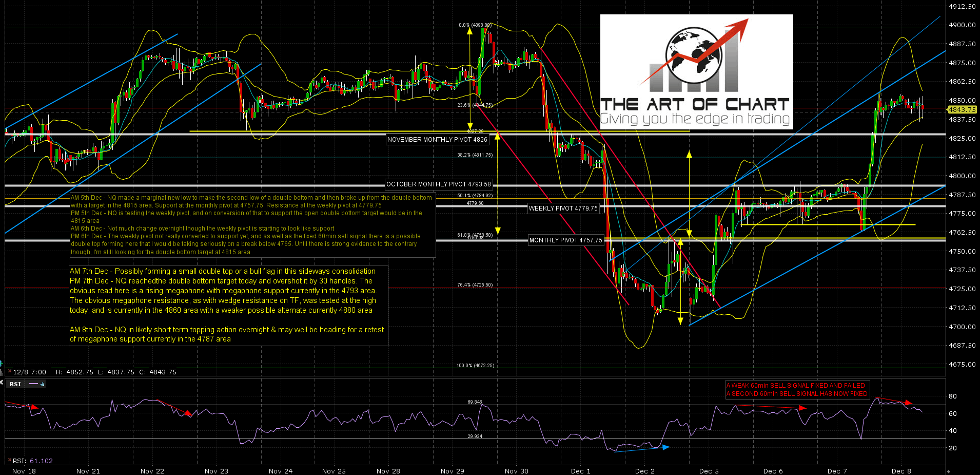Select the AM 5th Dec annotation box
Screen dimensions: 980x475
[x=252, y=225]
